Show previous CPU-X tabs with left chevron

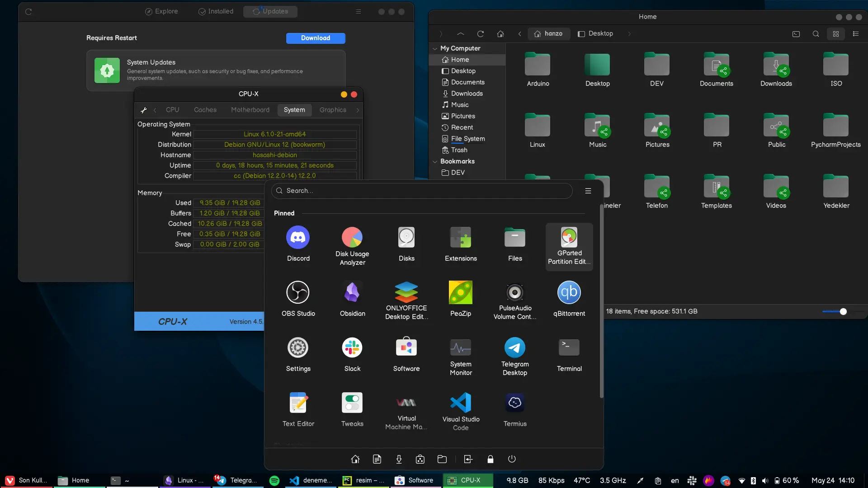coord(155,110)
